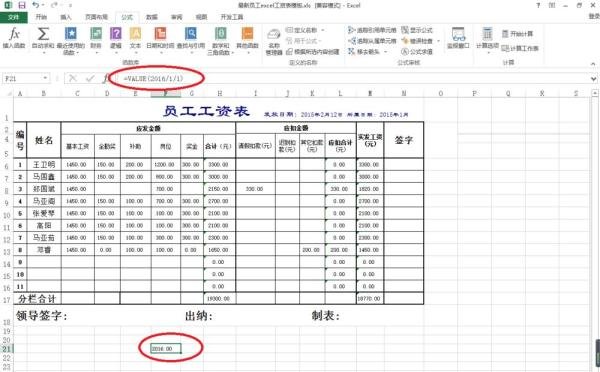The height and width of the screenshot is (372, 600).
Task: Select column H header
Action: point(220,93)
